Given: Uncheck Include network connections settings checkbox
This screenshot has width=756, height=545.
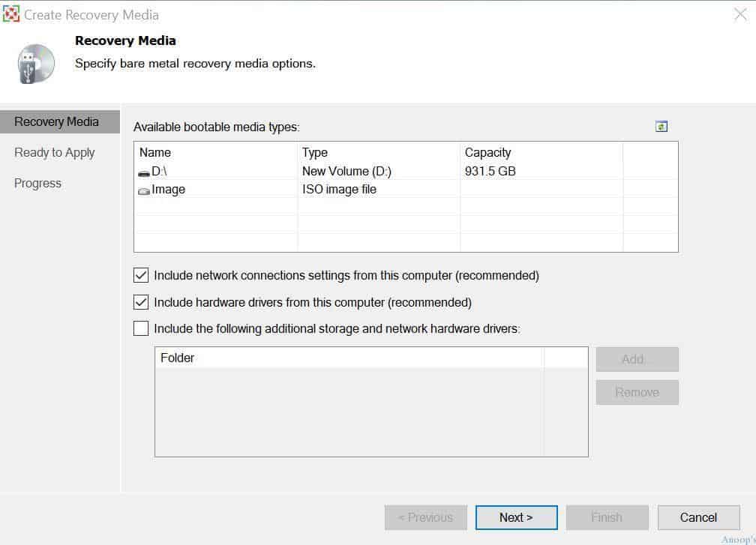Looking at the screenshot, I should (x=141, y=275).
